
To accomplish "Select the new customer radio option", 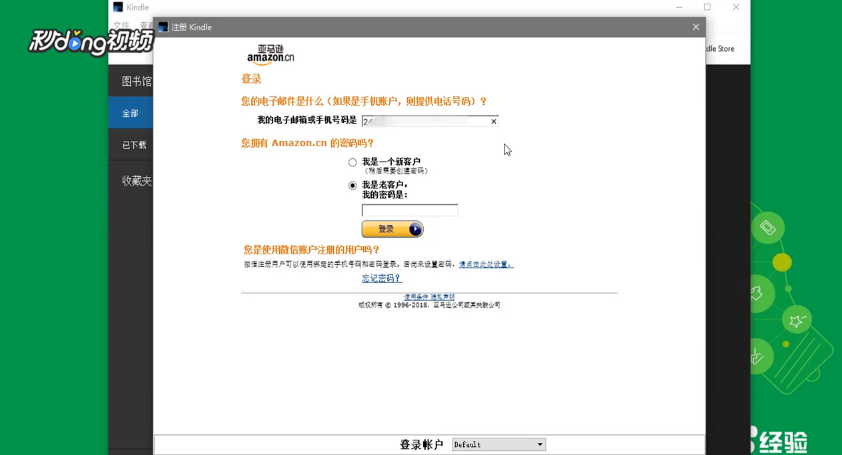I will (x=352, y=162).
